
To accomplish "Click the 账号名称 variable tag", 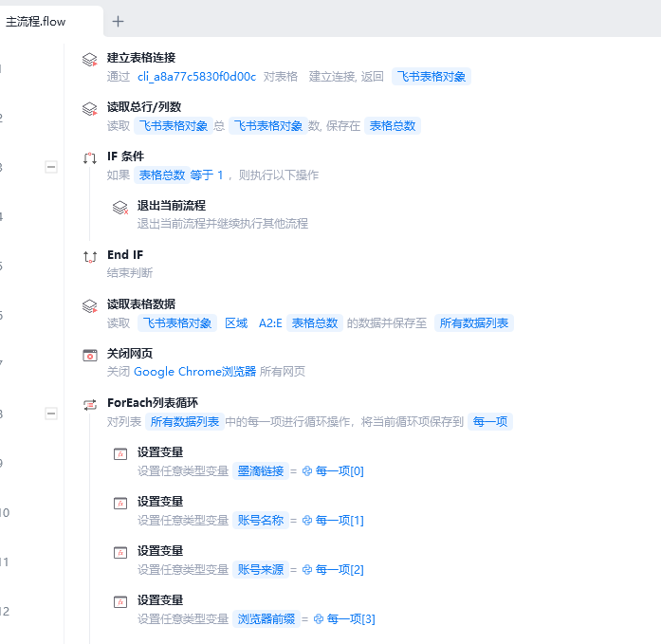I will (261, 521).
